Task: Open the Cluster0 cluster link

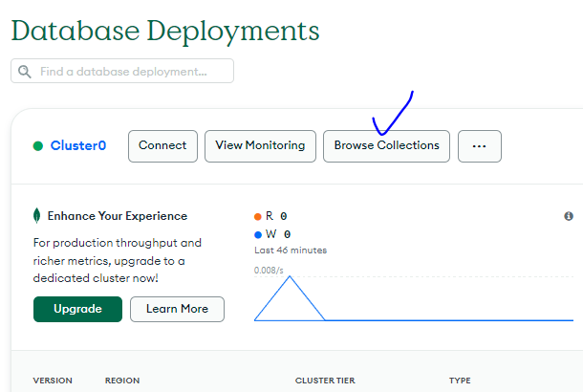Action: (78, 145)
